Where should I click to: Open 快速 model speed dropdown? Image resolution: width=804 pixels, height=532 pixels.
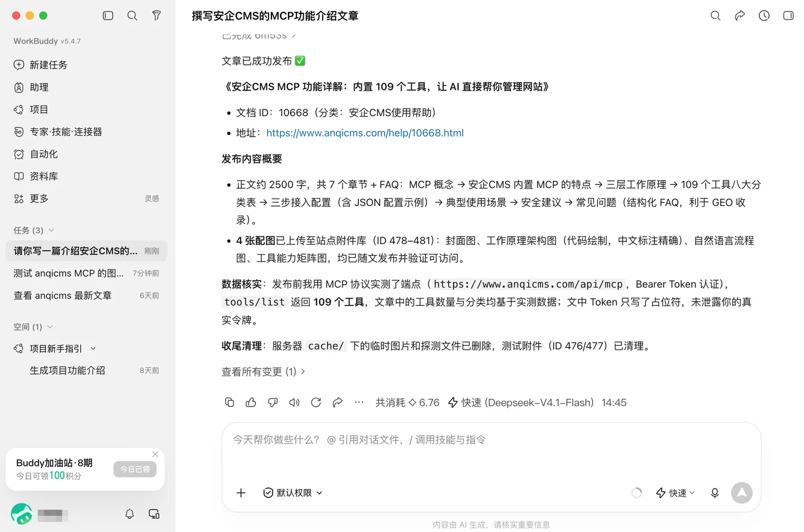676,493
